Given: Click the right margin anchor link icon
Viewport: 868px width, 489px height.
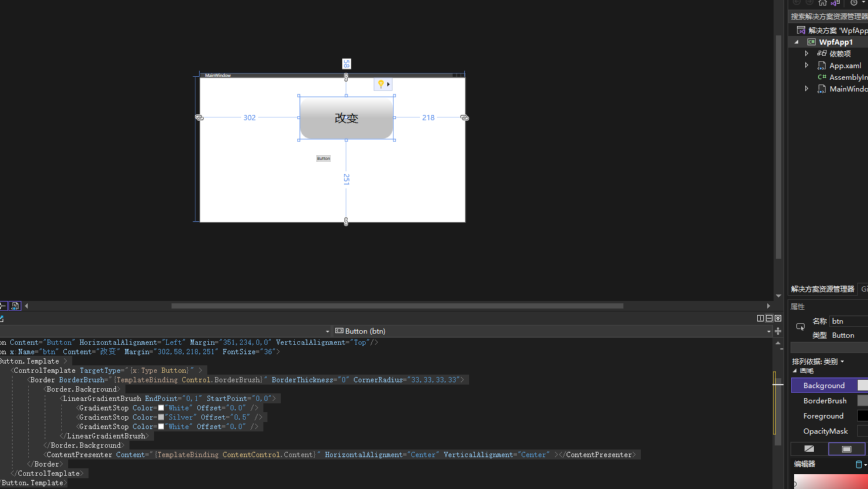Looking at the screenshot, I should pos(464,118).
